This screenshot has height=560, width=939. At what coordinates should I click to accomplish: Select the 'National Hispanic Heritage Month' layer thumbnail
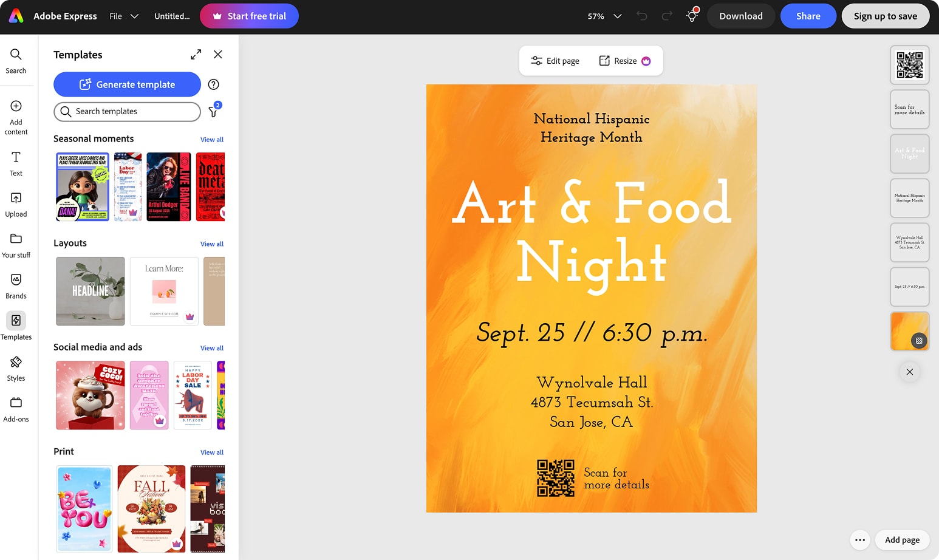pyautogui.click(x=909, y=198)
